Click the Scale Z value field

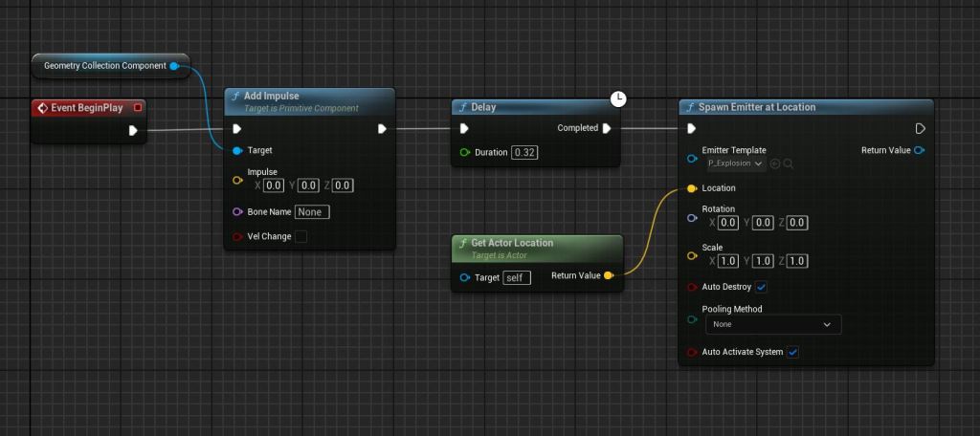click(797, 261)
